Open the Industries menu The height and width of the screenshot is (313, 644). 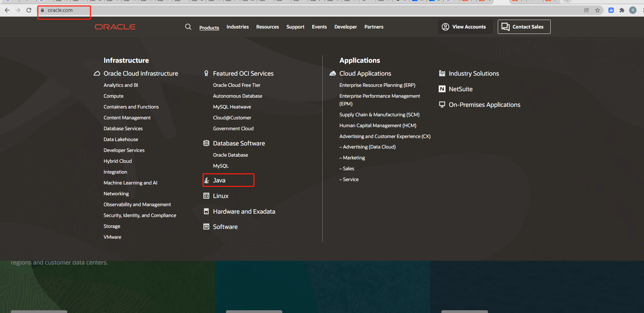(x=238, y=27)
